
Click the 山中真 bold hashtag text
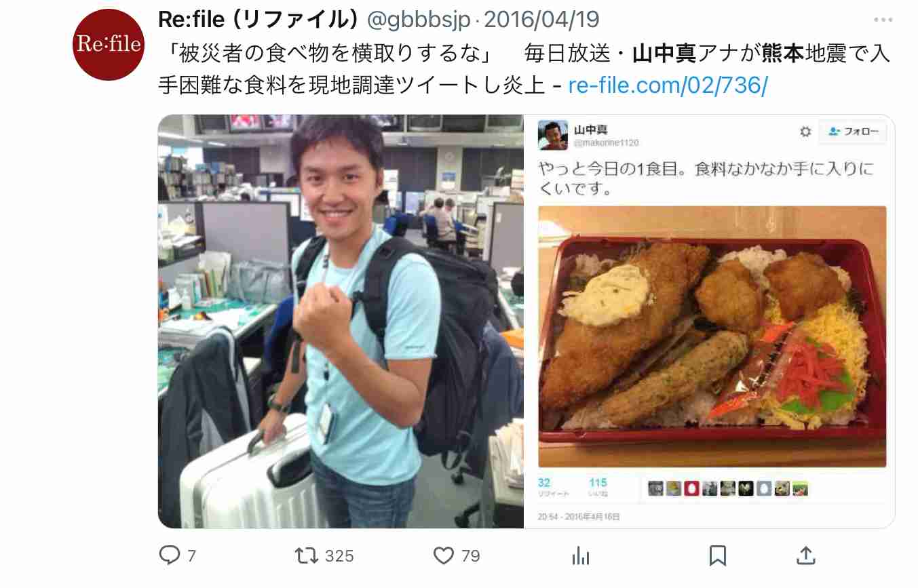(x=664, y=54)
